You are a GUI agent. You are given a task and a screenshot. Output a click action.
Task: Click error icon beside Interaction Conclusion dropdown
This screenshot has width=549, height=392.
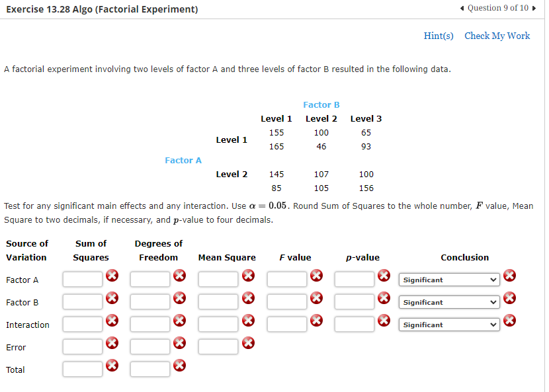[x=509, y=320]
